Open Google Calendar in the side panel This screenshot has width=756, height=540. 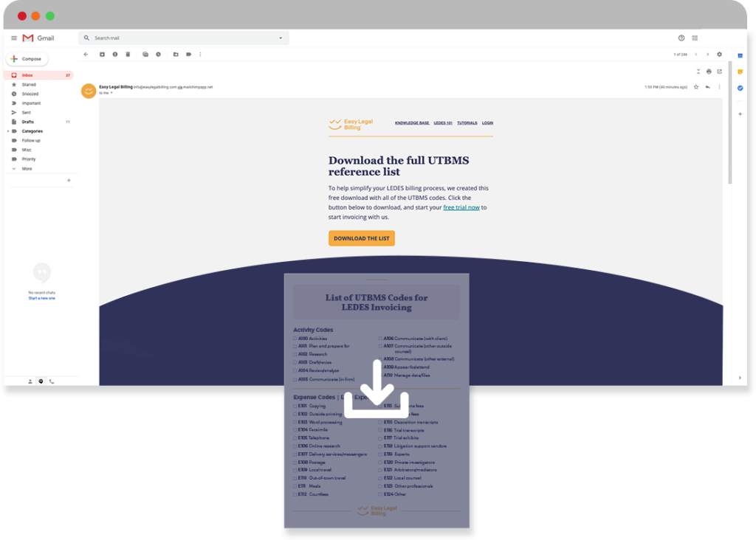click(x=740, y=56)
